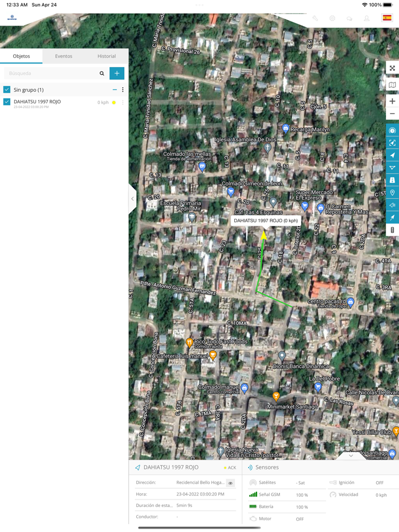Screen dimensions: 399x532
Task: Click the Recarga Marilyn map pin
Action: coord(286,129)
